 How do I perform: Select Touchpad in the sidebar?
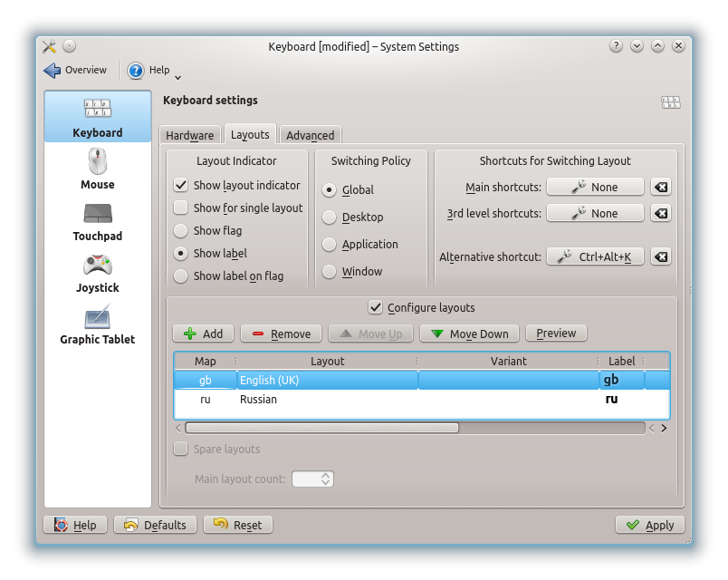point(97,221)
